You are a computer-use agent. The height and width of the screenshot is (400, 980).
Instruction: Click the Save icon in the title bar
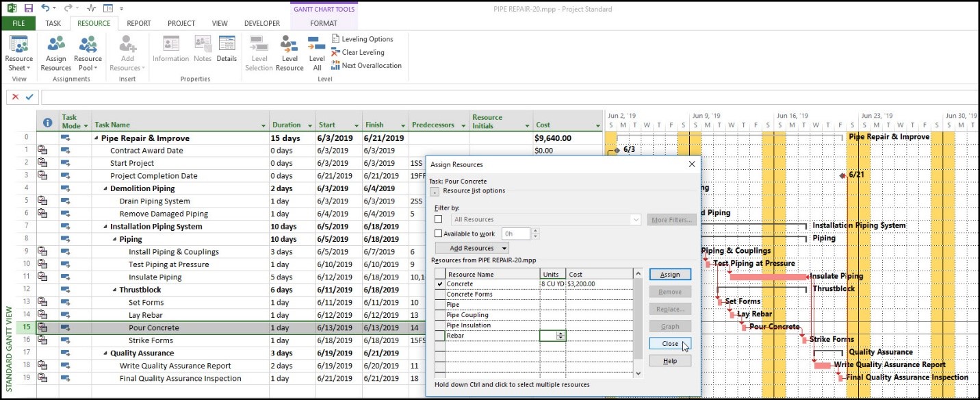(28, 8)
